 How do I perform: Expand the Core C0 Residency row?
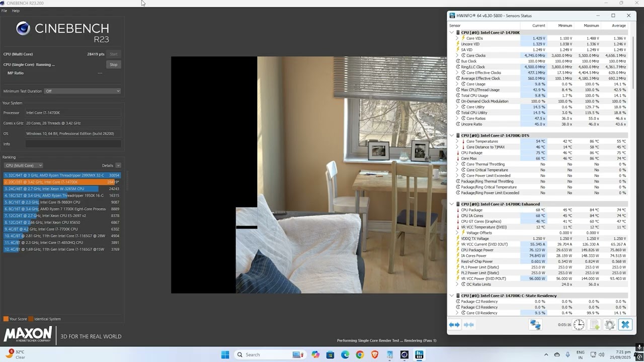point(457,313)
